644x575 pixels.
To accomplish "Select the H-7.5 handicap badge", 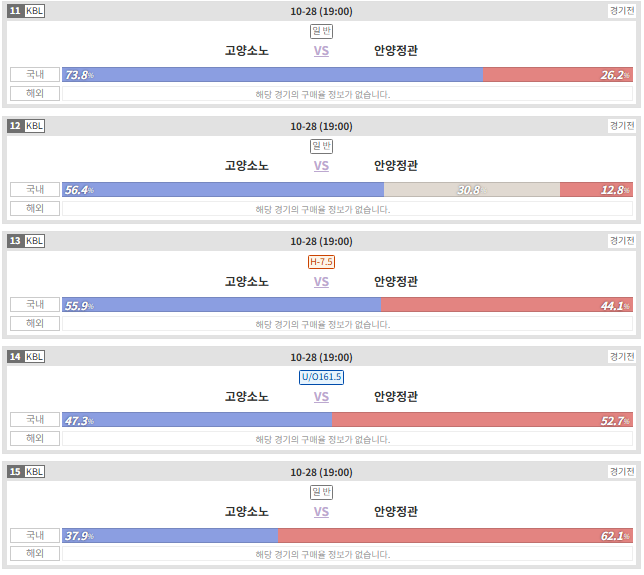I will (x=321, y=262).
